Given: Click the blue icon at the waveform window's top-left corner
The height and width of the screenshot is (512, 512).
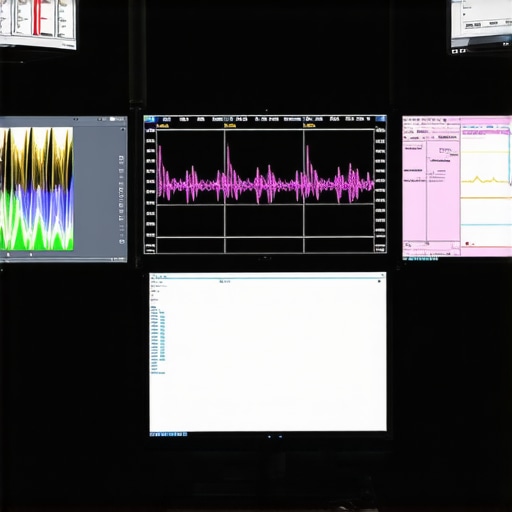Looking at the screenshot, I should tap(149, 119).
